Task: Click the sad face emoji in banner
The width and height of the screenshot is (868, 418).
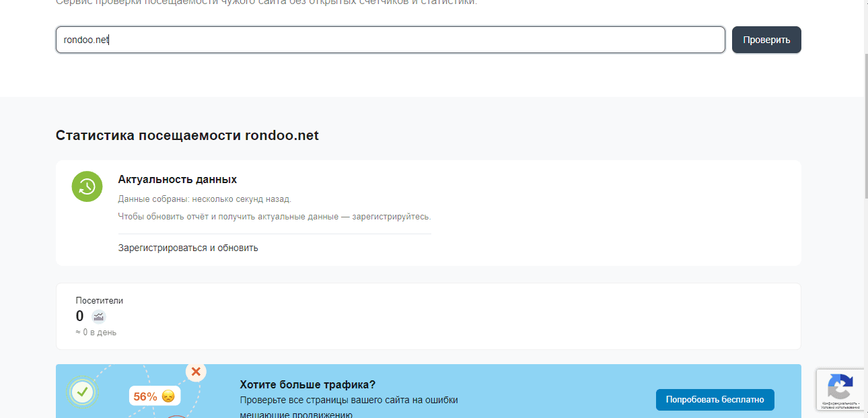Action: coord(168,396)
